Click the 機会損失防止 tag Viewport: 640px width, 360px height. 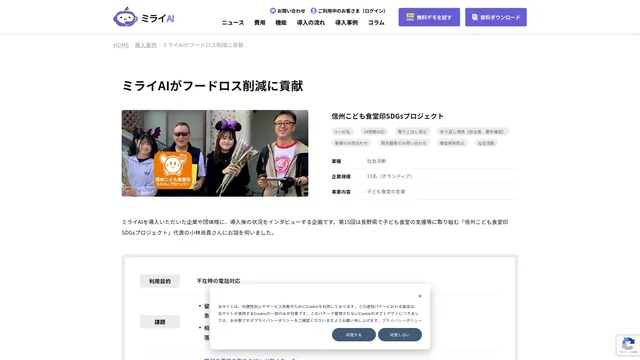pyautogui.click(x=452, y=143)
